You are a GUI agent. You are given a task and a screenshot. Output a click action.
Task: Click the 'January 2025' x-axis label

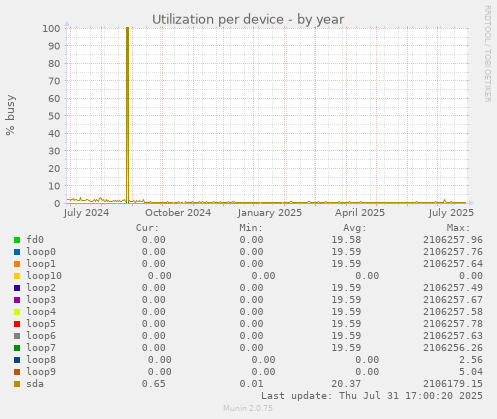click(270, 213)
